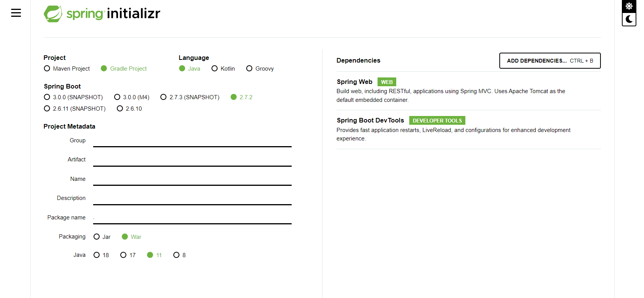Switch to dark theme moon icon
This screenshot has height=298, width=644.
pos(629,19)
